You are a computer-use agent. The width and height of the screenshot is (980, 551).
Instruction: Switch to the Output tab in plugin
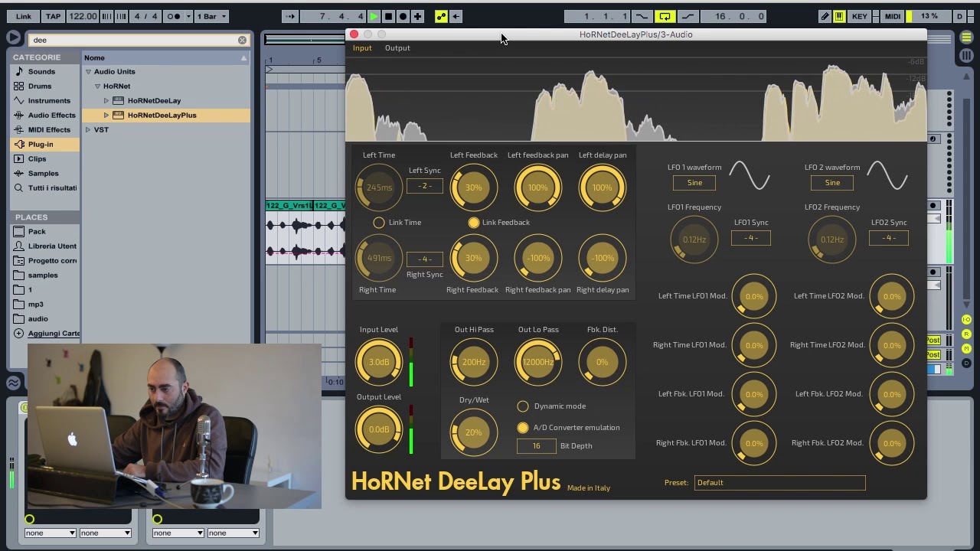coord(397,48)
